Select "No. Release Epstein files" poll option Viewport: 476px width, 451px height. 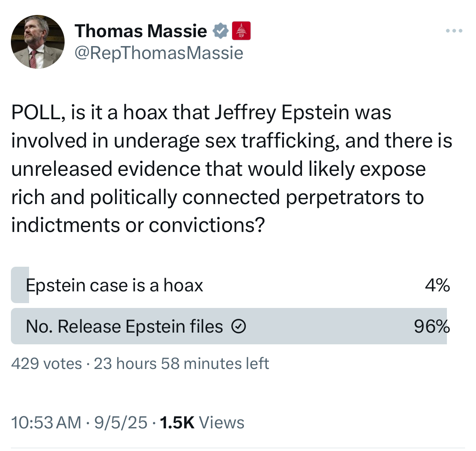click(x=124, y=326)
